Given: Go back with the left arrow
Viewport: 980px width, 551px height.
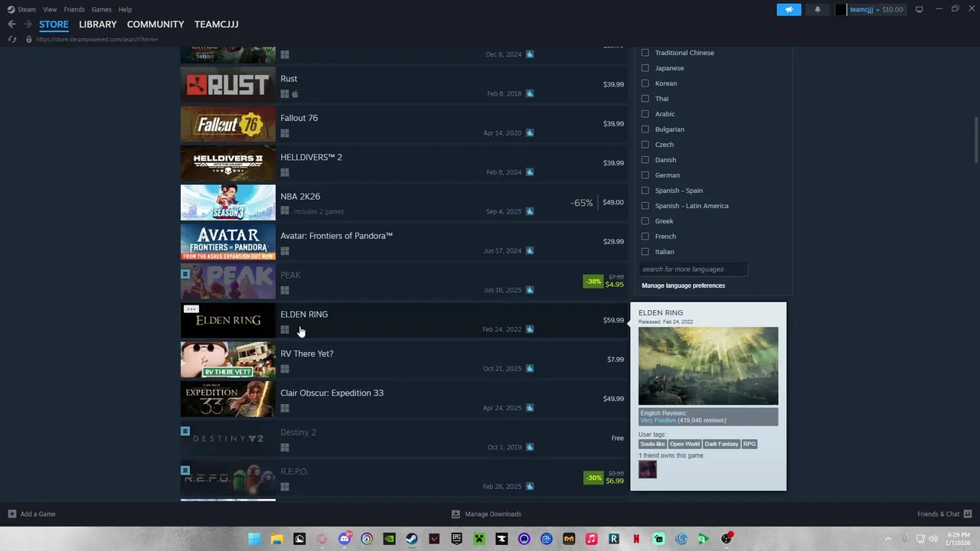Looking at the screenshot, I should pyautogui.click(x=11, y=24).
